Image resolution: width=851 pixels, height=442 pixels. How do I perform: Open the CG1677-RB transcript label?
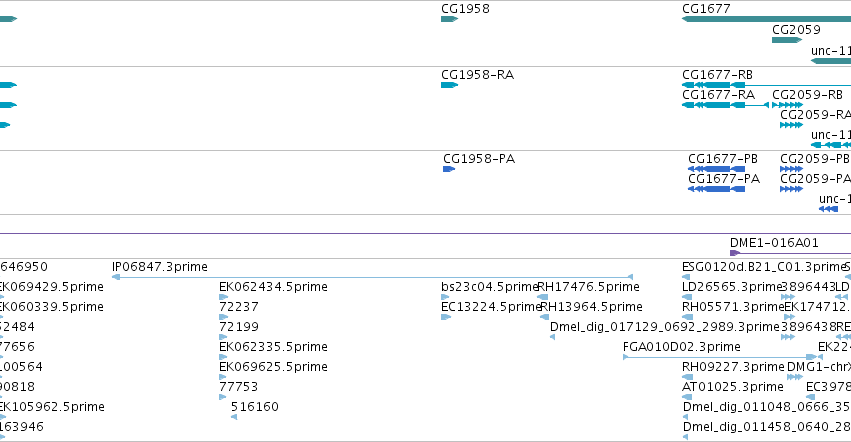coord(717,74)
